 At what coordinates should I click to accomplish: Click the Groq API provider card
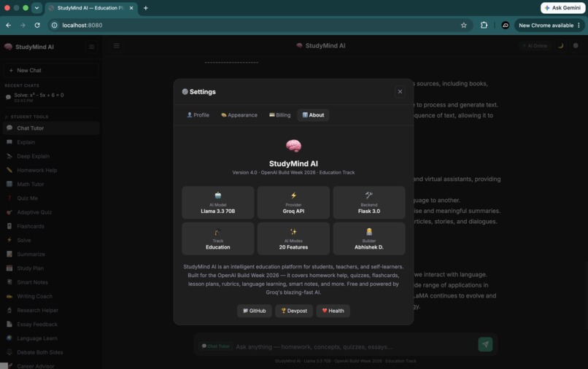click(x=293, y=203)
